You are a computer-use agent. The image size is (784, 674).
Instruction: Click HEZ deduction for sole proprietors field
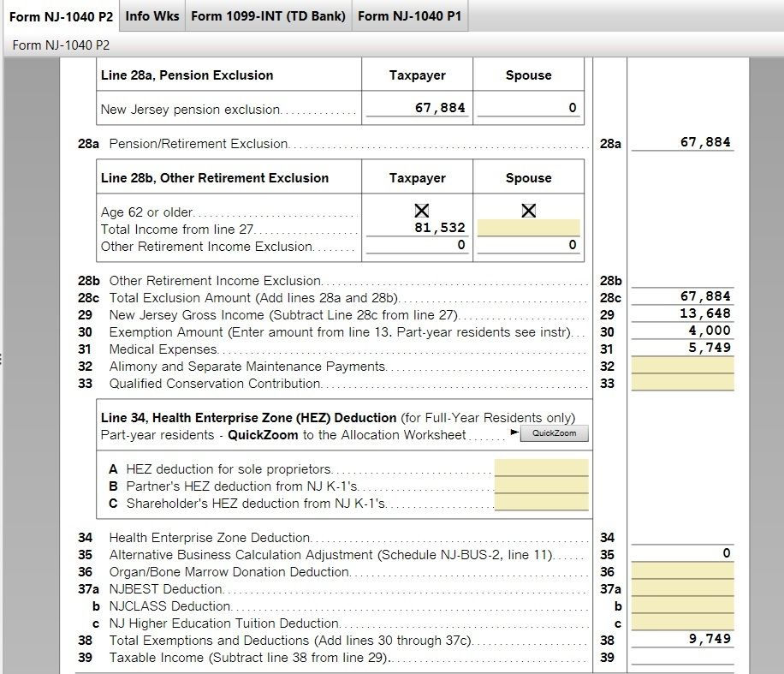pos(542,468)
